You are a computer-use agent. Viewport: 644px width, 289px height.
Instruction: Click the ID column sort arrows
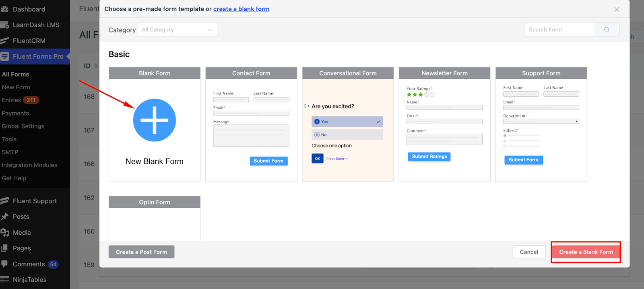[x=96, y=66]
